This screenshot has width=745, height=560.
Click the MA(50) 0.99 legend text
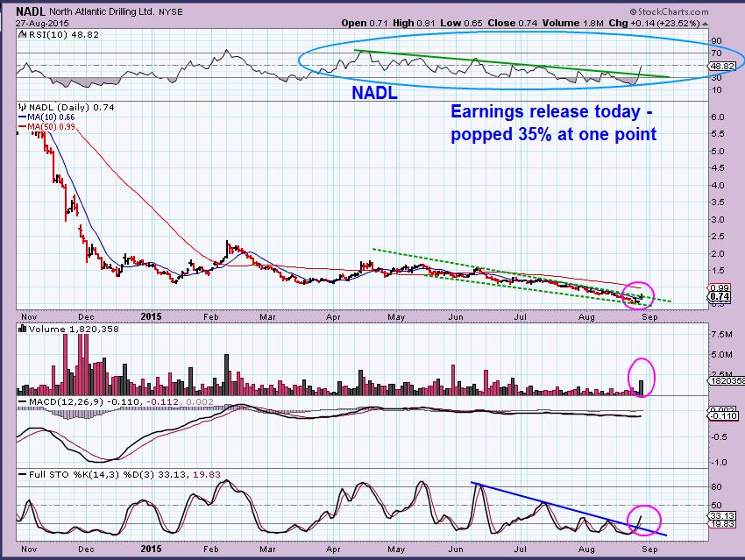click(x=51, y=127)
